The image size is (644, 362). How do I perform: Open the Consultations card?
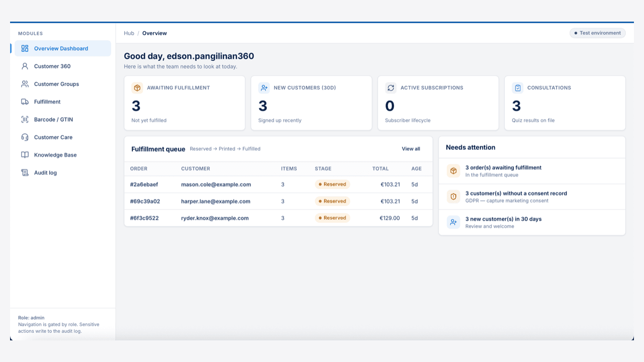[x=565, y=103]
